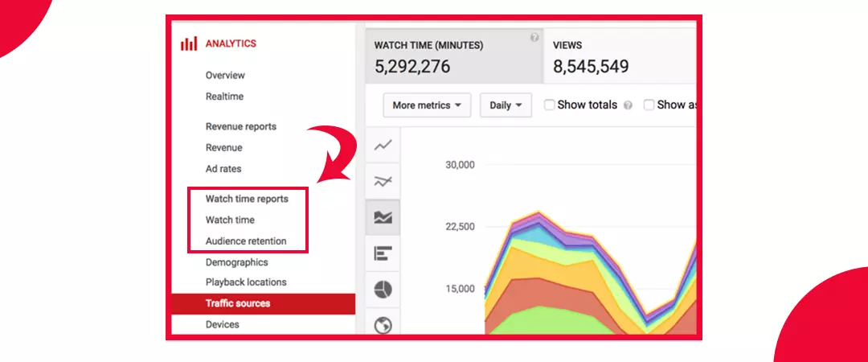Click the 30,000 axis label
The height and width of the screenshot is (362, 868).
tap(460, 165)
